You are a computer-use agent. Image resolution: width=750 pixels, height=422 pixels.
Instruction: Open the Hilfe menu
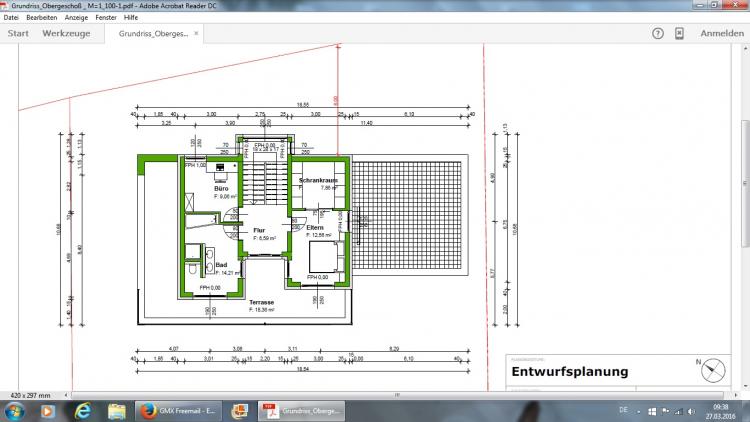point(131,18)
